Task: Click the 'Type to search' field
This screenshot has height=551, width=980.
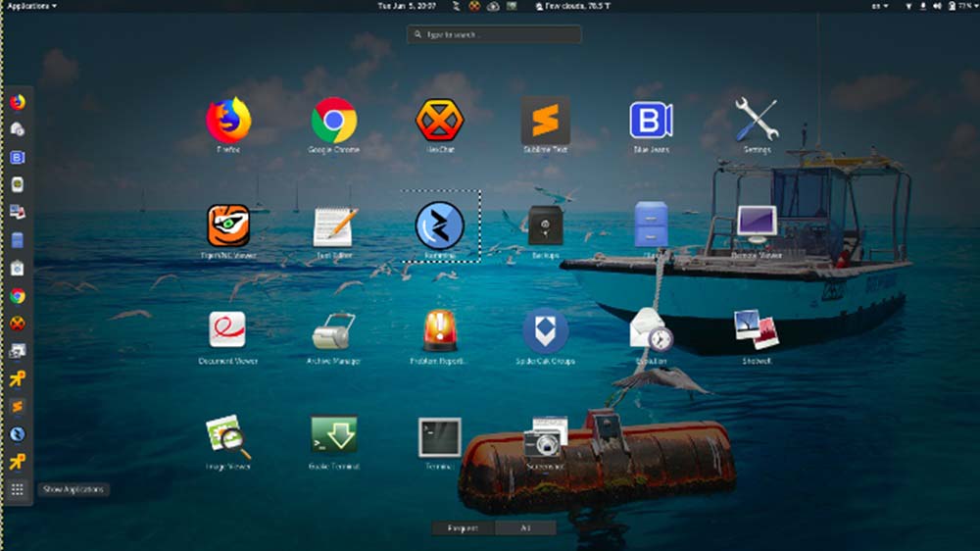Action: (x=494, y=34)
